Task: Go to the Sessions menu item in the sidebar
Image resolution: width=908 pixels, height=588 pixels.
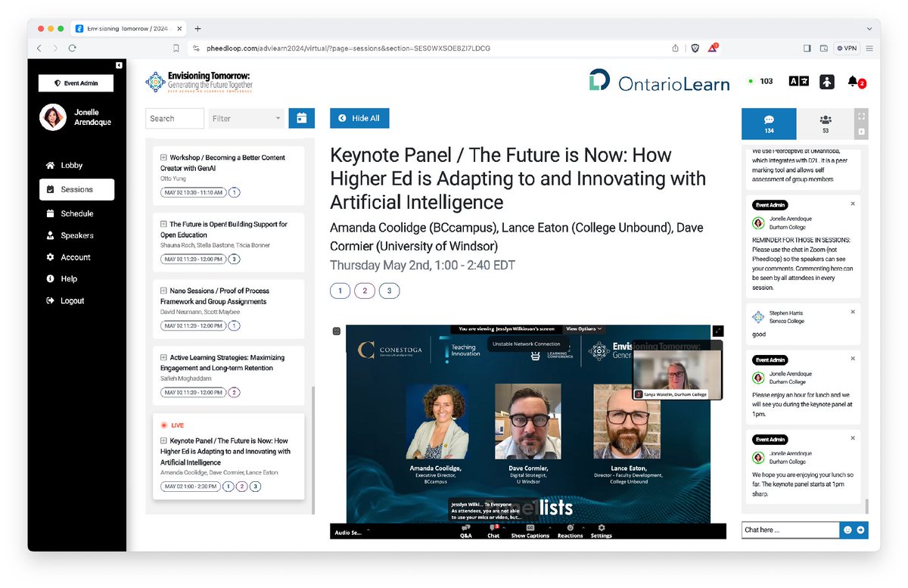Action: [x=76, y=189]
